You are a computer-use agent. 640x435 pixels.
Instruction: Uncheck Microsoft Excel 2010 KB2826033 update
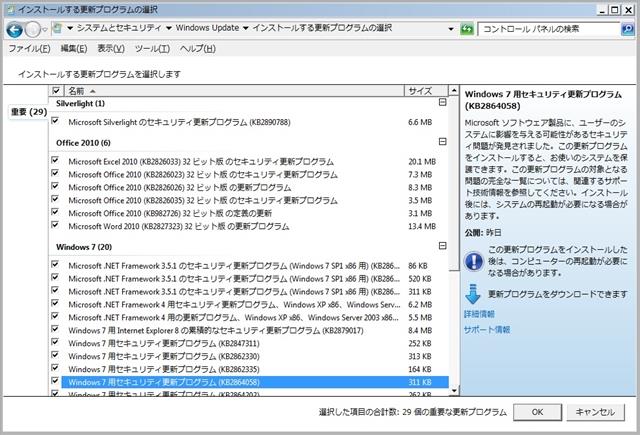click(x=55, y=160)
